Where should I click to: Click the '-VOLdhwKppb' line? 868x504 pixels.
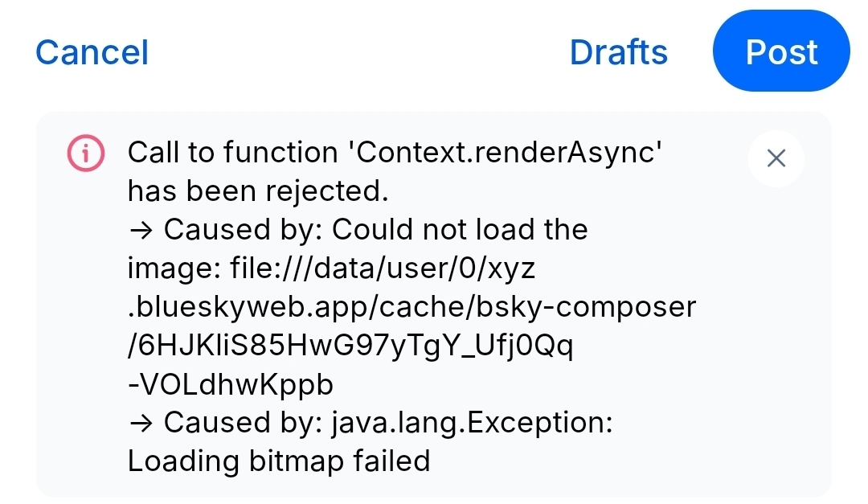(230, 384)
